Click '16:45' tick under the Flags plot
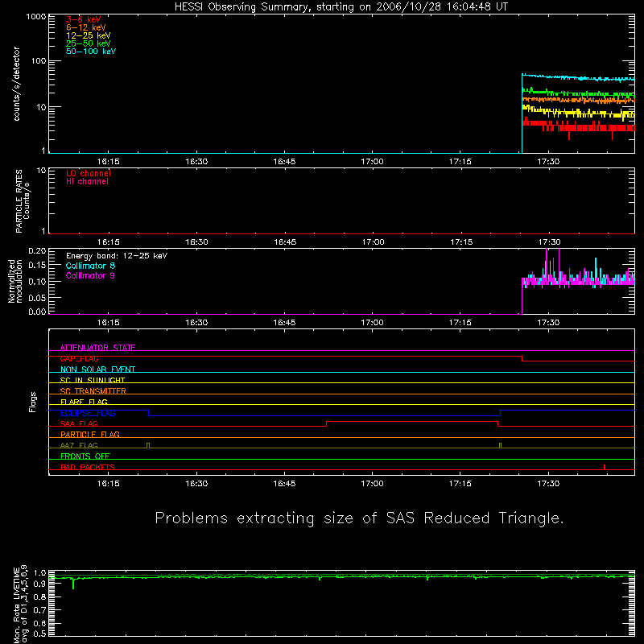 coord(284,484)
